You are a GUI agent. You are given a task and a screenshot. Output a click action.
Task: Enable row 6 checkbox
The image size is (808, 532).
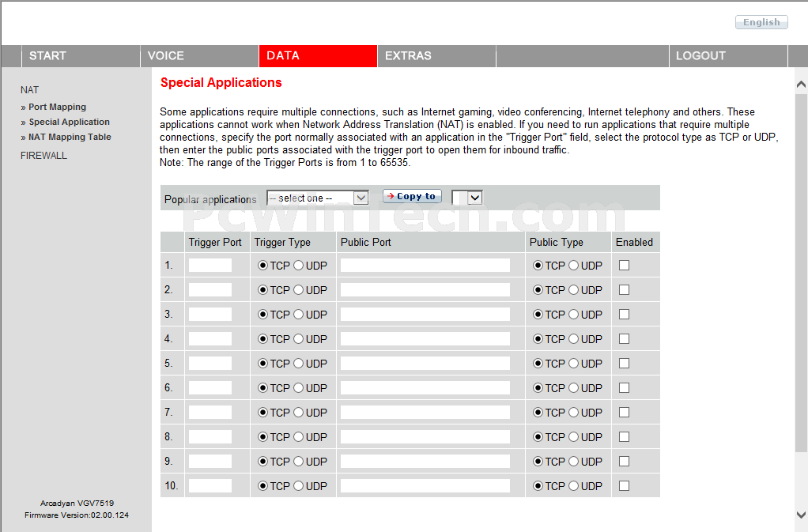tap(624, 388)
